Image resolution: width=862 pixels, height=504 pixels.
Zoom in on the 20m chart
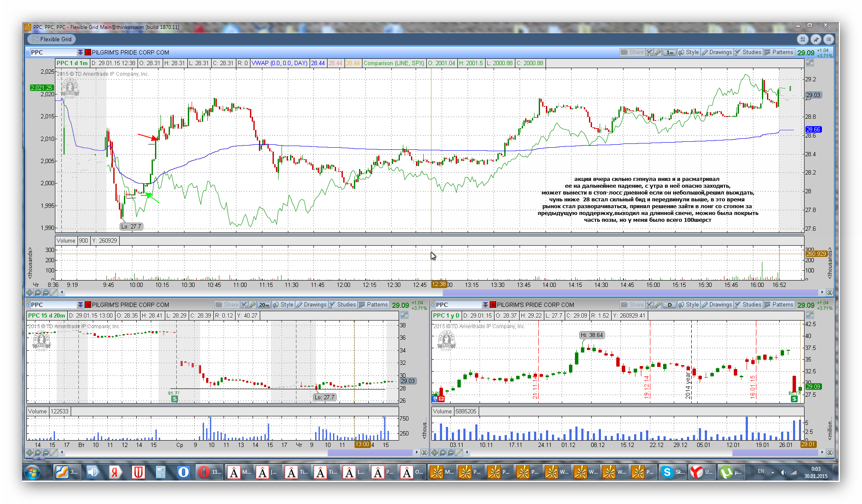[37, 452]
